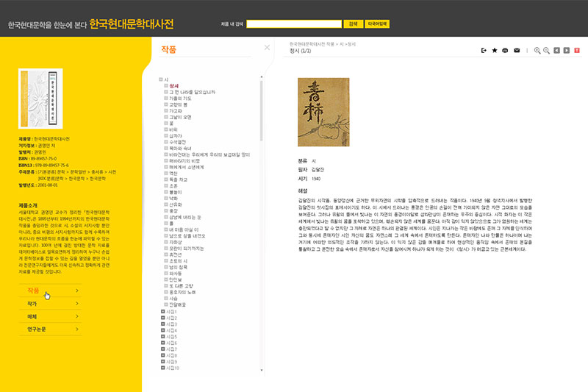Viewport: 588px width, 392px height.
Task: Close the 작품 list panel with X
Action: click(x=267, y=48)
